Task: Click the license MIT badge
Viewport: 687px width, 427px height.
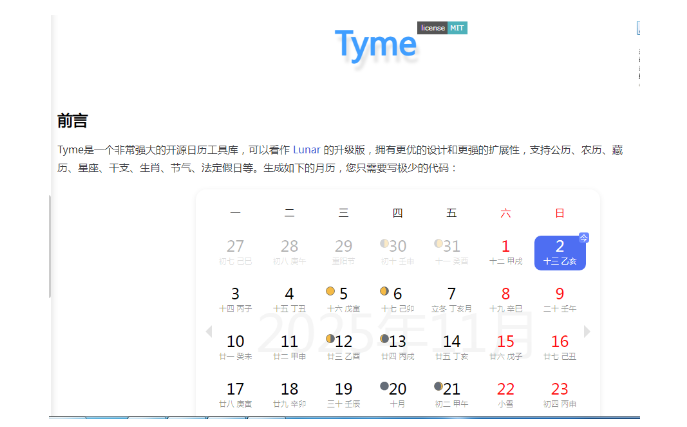Action: [442, 28]
